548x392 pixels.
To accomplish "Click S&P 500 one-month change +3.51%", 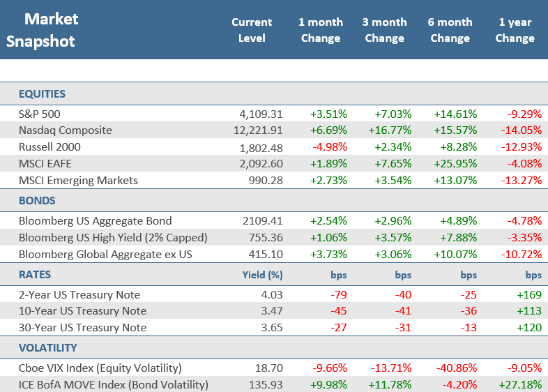I will pos(328,114).
